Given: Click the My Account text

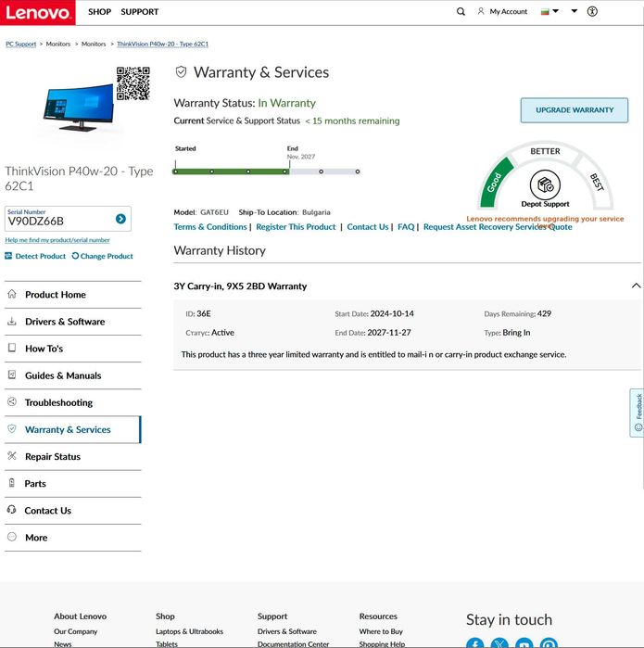Looking at the screenshot, I should click(x=508, y=11).
